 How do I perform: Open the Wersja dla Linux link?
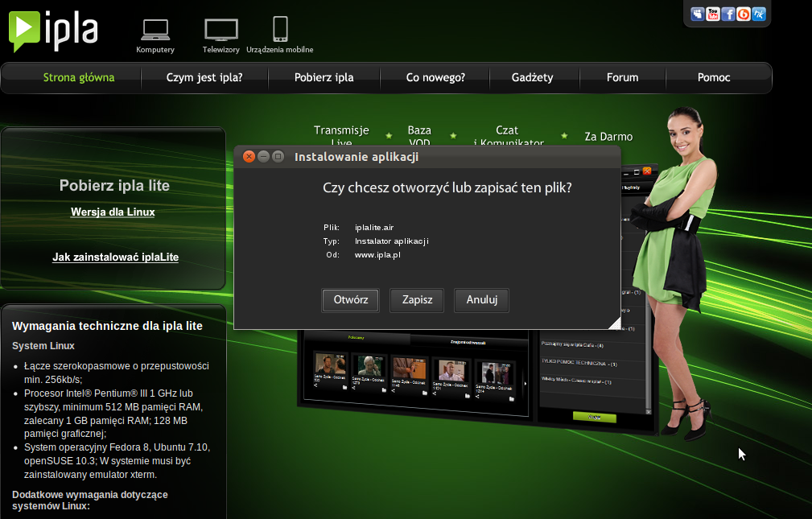point(112,212)
